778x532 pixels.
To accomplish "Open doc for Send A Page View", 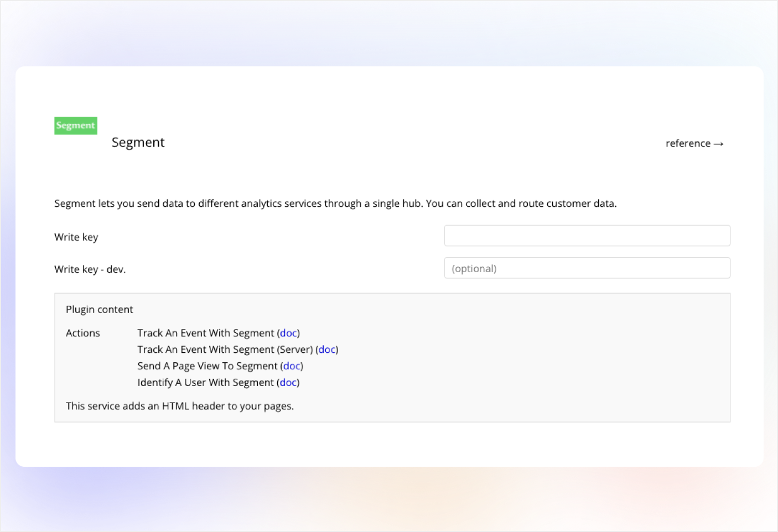I will (292, 366).
